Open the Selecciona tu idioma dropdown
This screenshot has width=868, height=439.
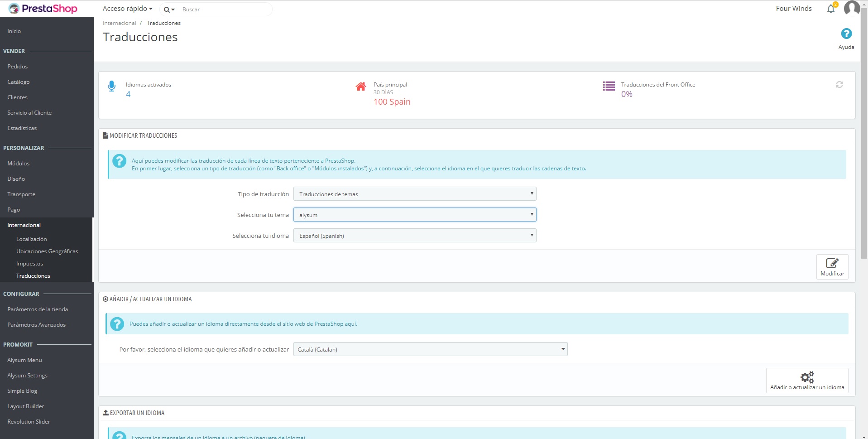pyautogui.click(x=415, y=236)
